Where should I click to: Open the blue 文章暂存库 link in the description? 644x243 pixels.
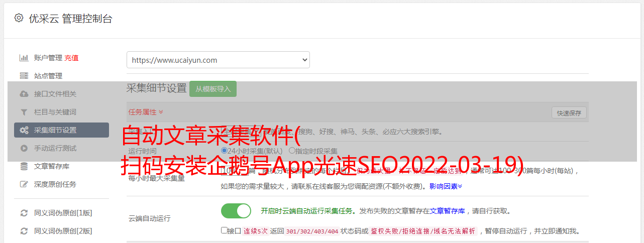click(x=447, y=211)
